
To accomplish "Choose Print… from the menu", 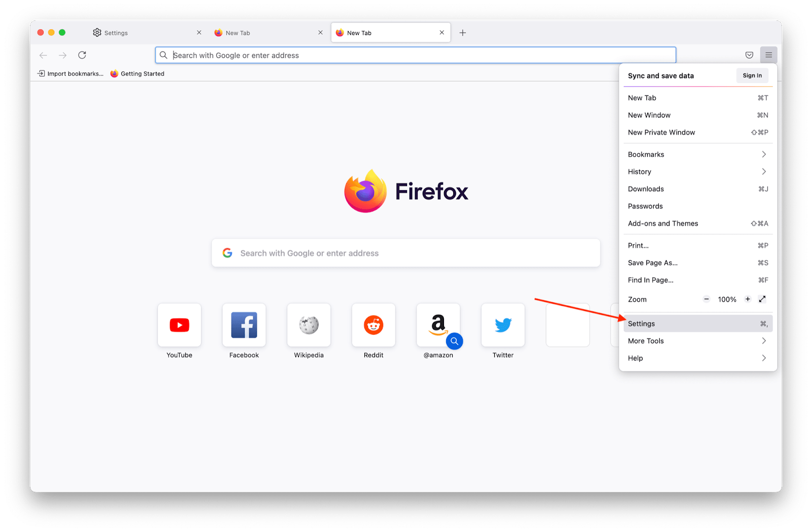I will tap(698, 245).
